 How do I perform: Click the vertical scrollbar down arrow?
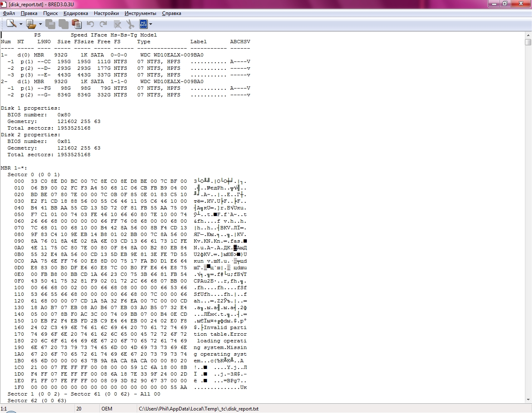[528, 400]
